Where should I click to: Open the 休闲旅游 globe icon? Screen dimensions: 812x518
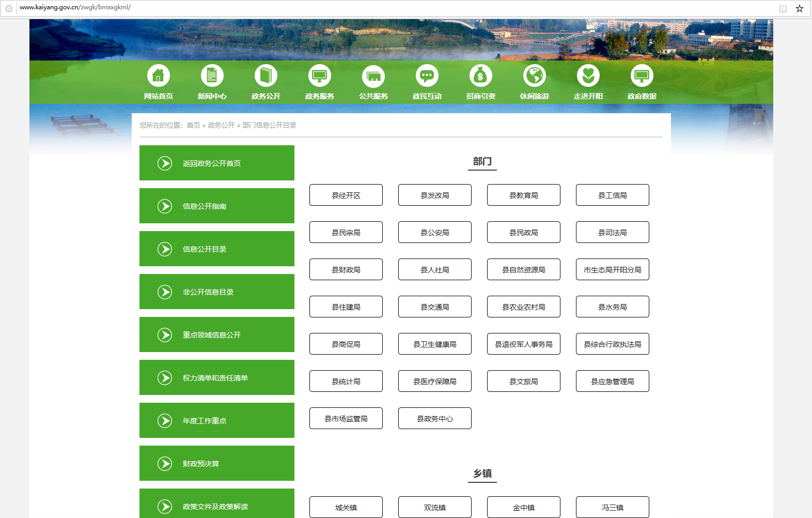pyautogui.click(x=534, y=76)
